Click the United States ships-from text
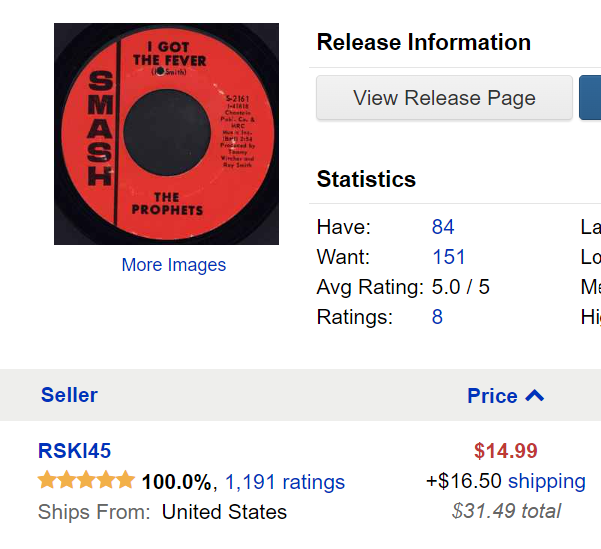This screenshot has width=601, height=549. coord(224,512)
